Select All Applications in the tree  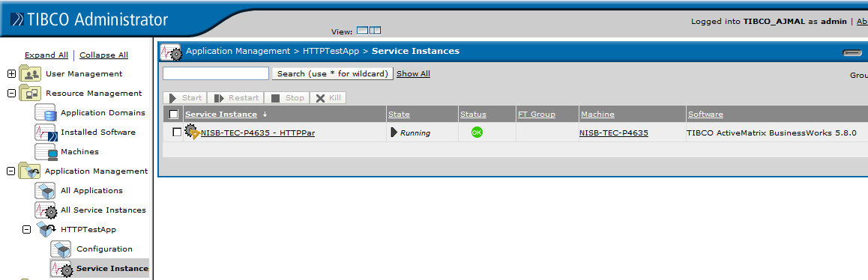(x=92, y=190)
